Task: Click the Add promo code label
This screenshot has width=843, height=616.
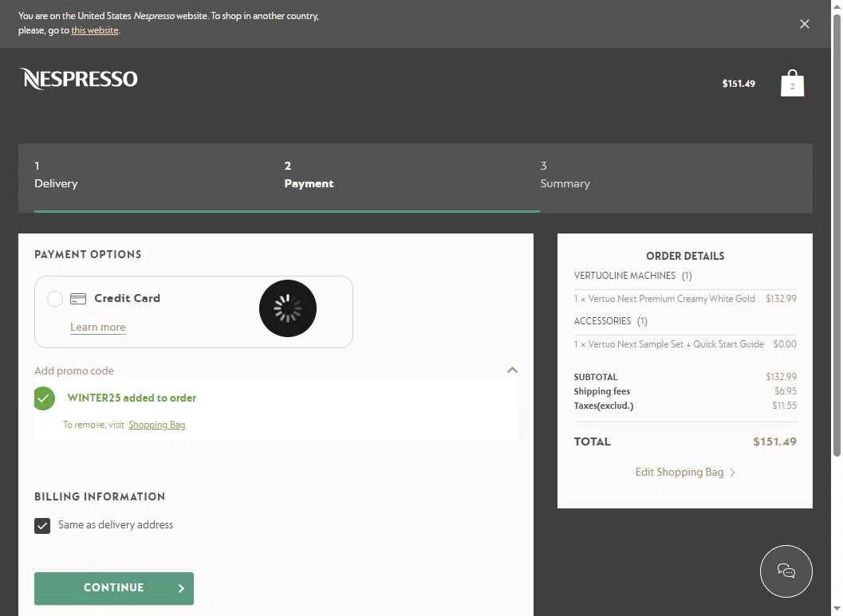Action: tap(74, 371)
